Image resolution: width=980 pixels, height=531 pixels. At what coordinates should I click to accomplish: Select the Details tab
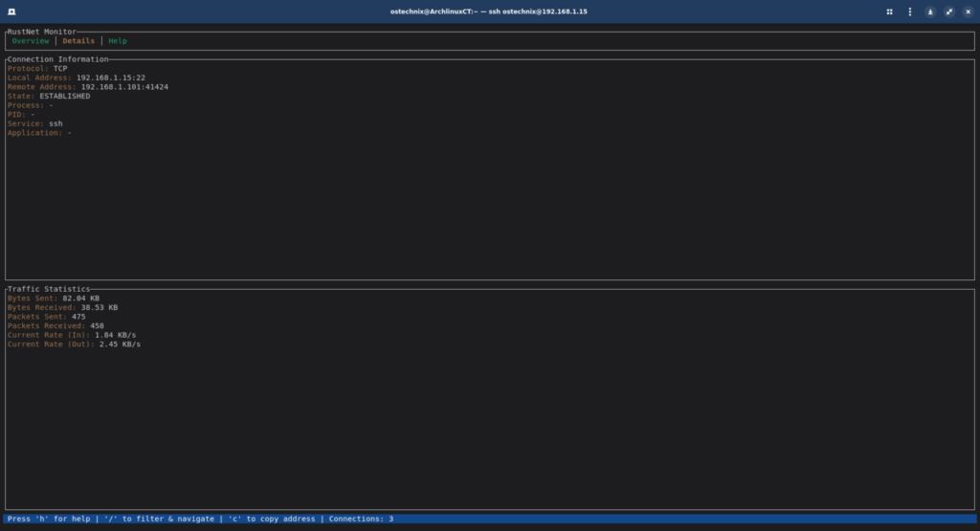(78, 41)
